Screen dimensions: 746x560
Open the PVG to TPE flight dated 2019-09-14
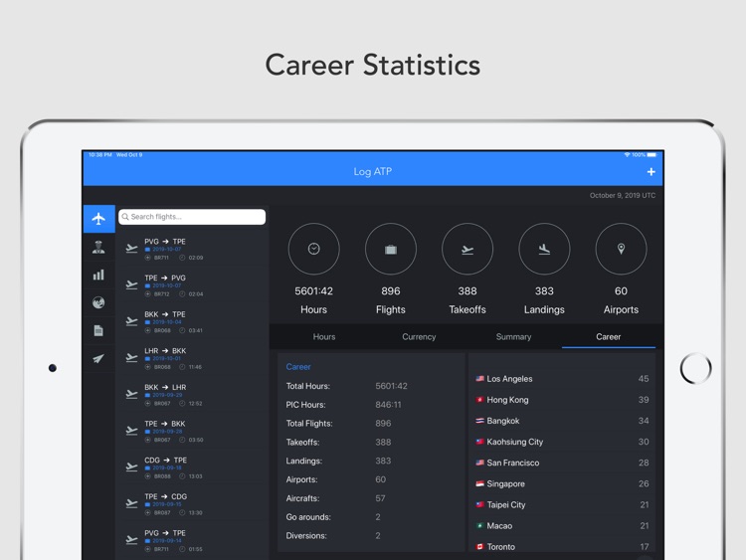[193, 540]
